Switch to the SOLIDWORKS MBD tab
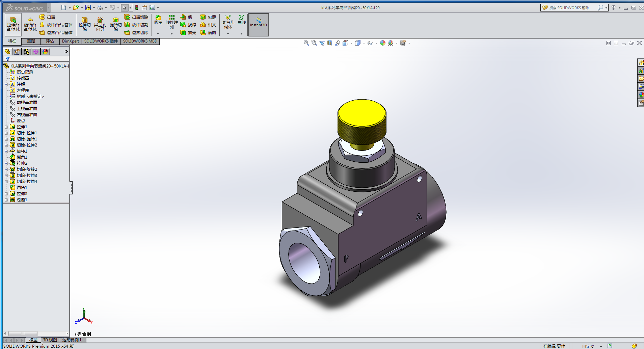The image size is (644, 349). tap(140, 41)
